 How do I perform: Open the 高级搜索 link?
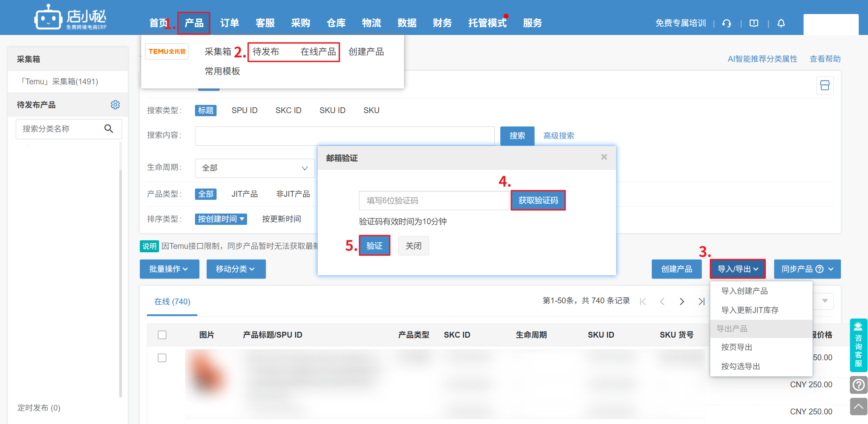tap(559, 136)
